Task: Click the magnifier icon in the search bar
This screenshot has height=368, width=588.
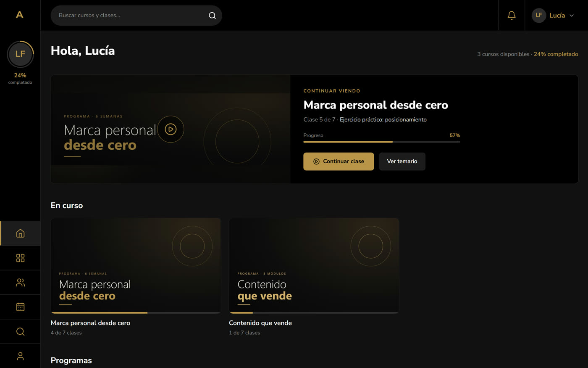Action: [212, 16]
